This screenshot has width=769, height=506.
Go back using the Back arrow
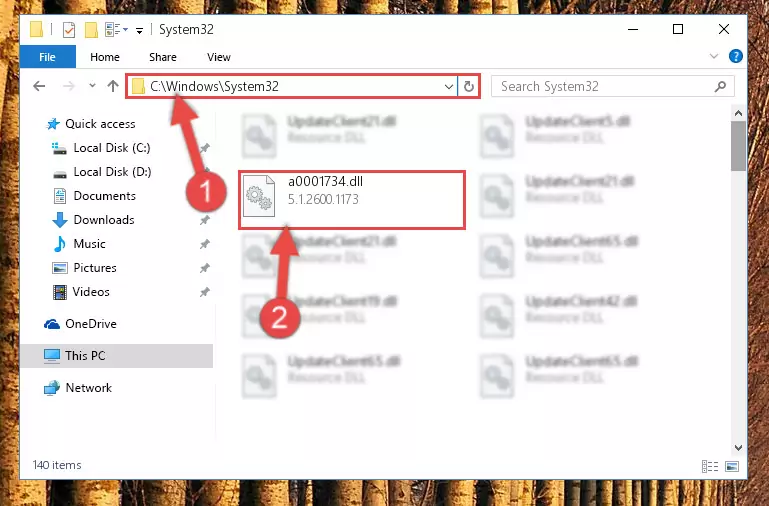click(39, 86)
